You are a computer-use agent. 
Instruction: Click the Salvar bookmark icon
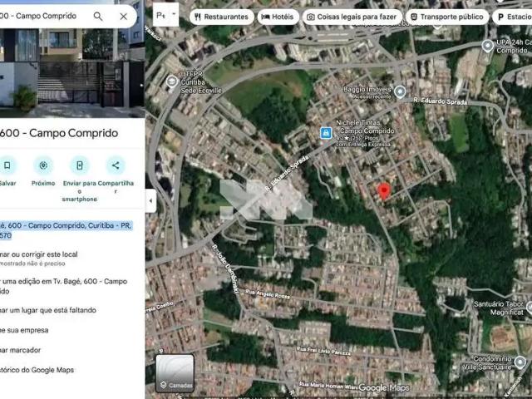tap(7, 165)
